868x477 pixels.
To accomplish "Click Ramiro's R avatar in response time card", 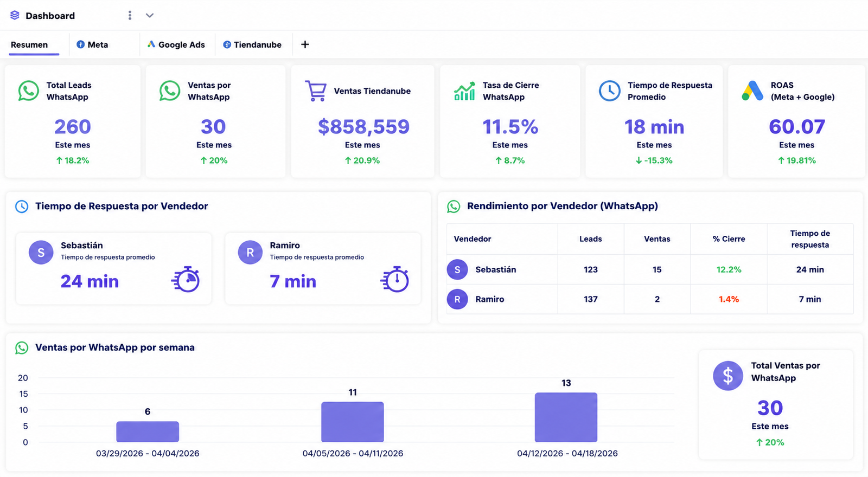I will [250, 253].
